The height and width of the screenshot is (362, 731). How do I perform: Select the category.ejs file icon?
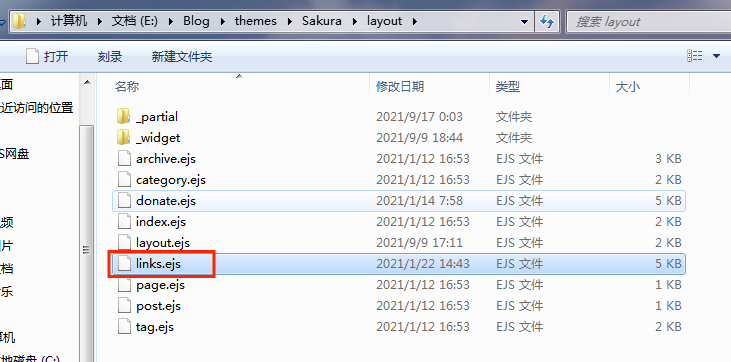[x=124, y=180]
